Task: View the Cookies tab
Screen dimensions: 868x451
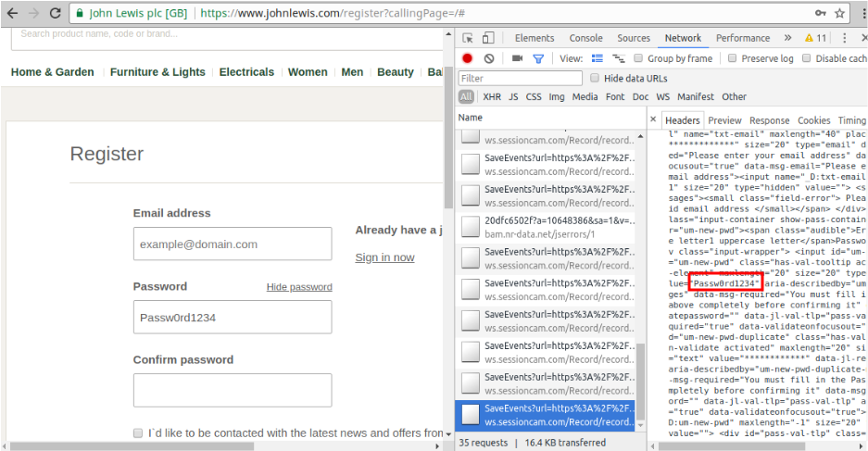Action: pos(813,120)
